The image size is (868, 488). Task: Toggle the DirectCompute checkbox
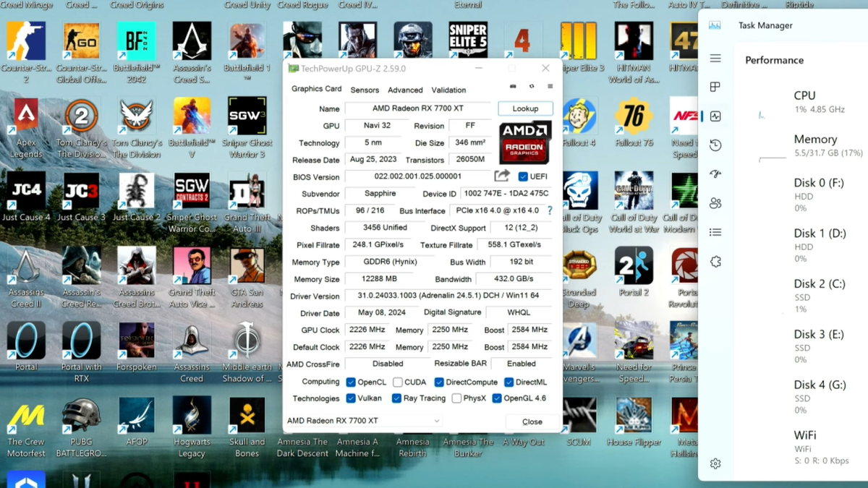pos(439,382)
